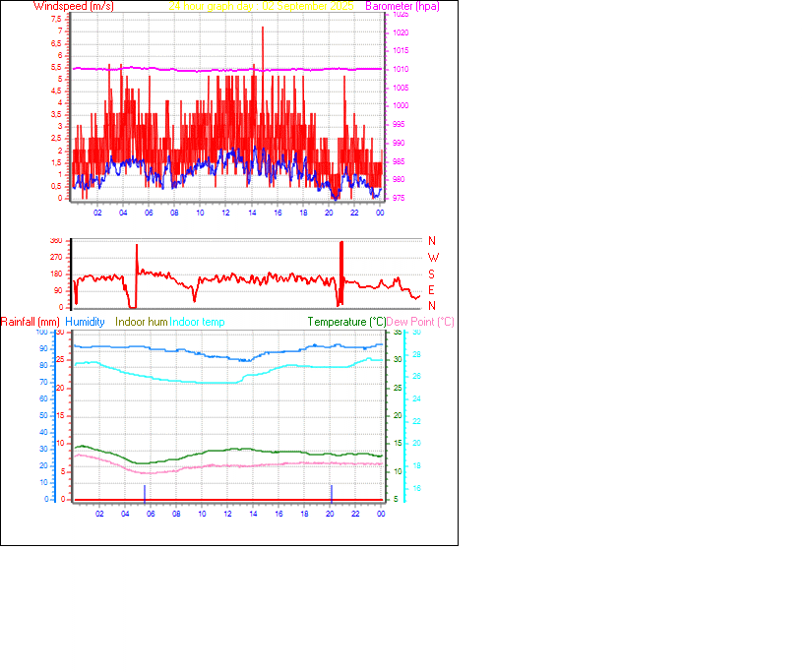Click hour "02" under the rainfall chart
Viewport: 803px width, 672px height.
tap(99, 514)
